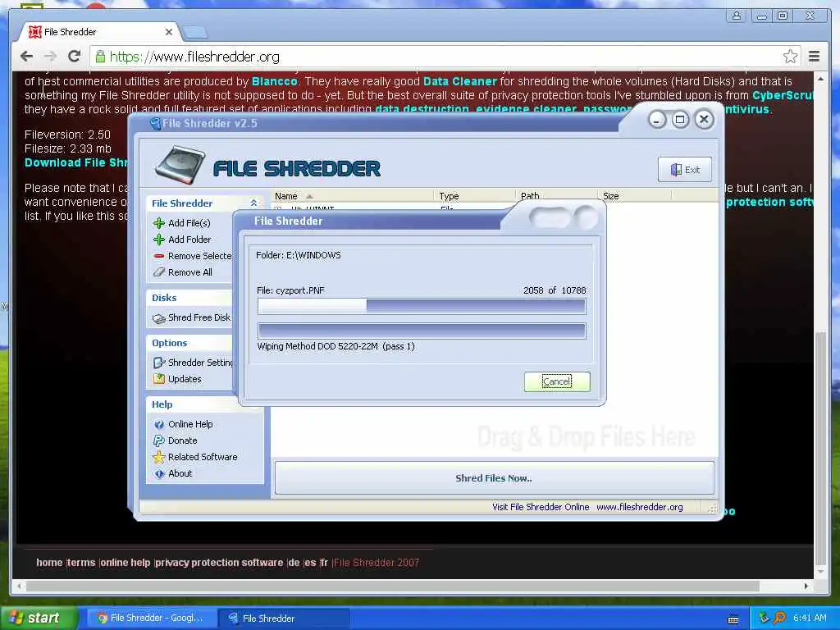Click the Add Folder label
840x630 pixels.
click(189, 240)
